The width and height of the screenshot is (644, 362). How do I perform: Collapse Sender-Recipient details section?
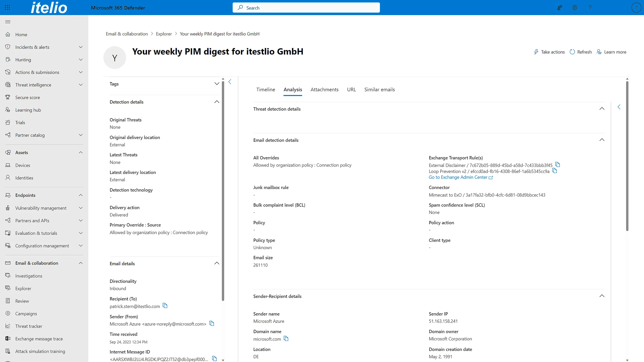(x=602, y=296)
